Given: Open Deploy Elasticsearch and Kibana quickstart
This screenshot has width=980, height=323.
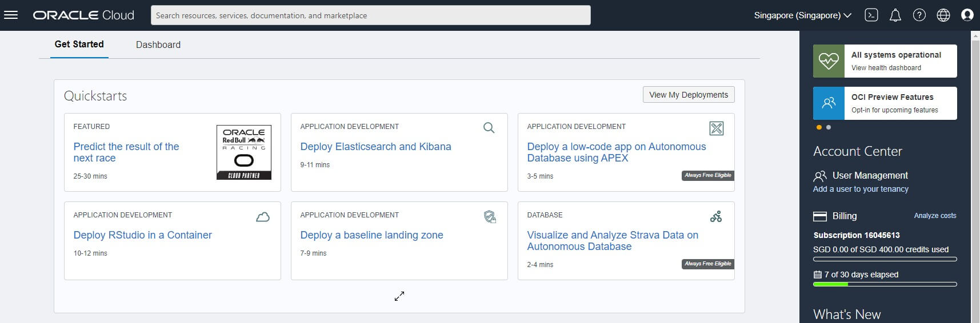Looking at the screenshot, I should tap(375, 147).
